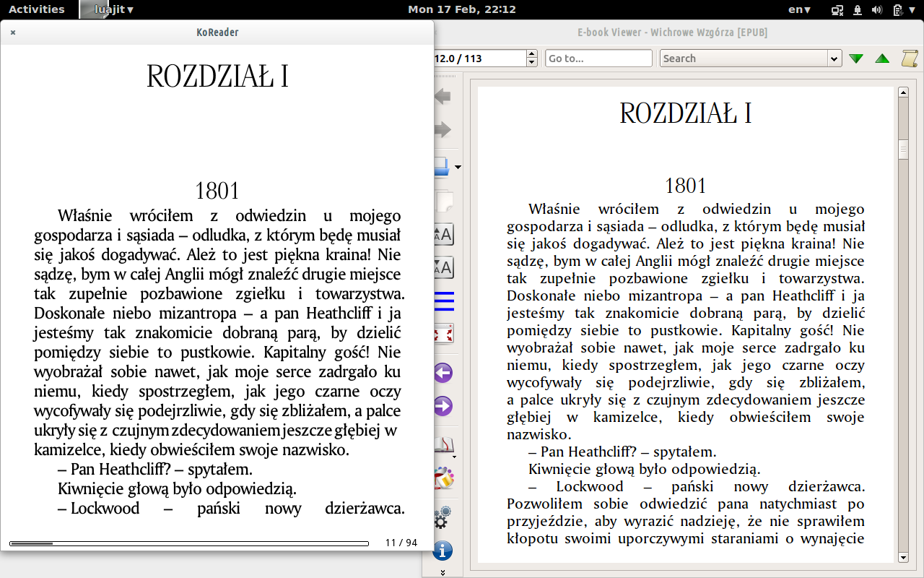This screenshot has width=924, height=578.
Task: Open the Search history dropdown arrow
Action: (x=835, y=59)
